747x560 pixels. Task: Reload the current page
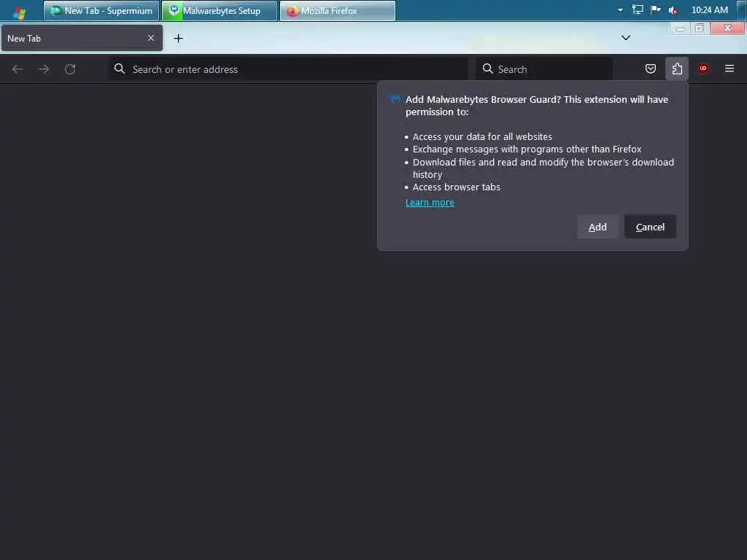click(x=70, y=69)
